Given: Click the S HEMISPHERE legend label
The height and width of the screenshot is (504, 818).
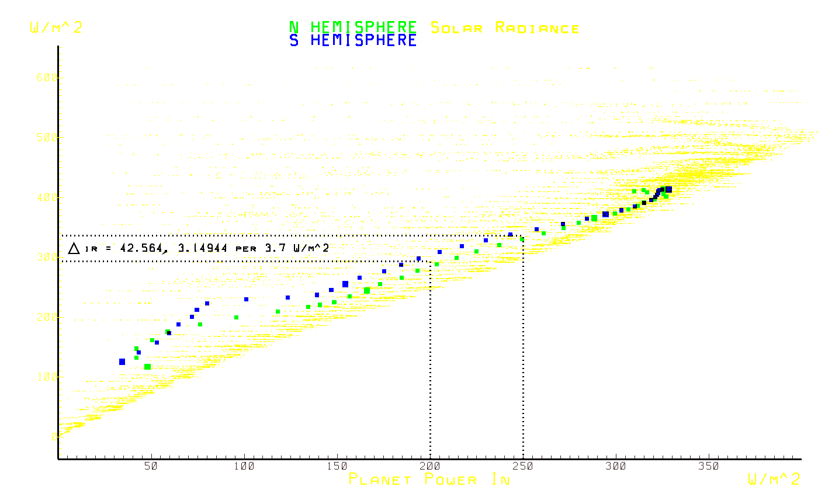Looking at the screenshot, I should tap(353, 40).
